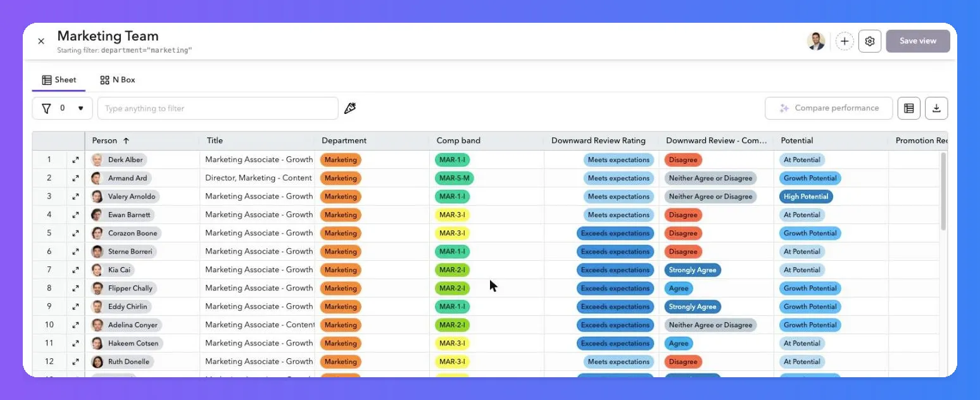Switch to the N Box tab
The width and height of the screenshot is (980, 400).
[118, 80]
